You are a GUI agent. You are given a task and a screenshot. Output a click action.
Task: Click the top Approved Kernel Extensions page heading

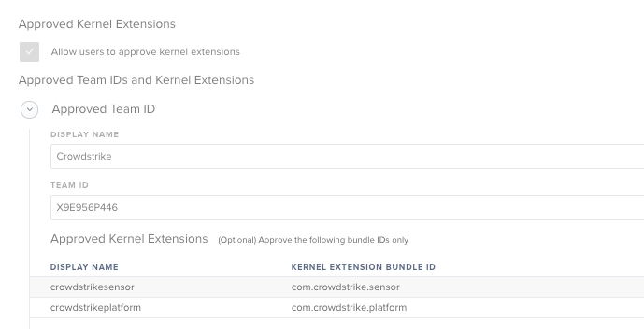pyautogui.click(x=97, y=24)
